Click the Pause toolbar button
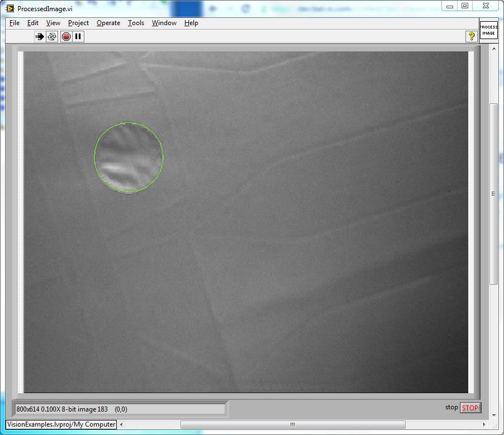The image size is (504, 435). click(x=78, y=37)
